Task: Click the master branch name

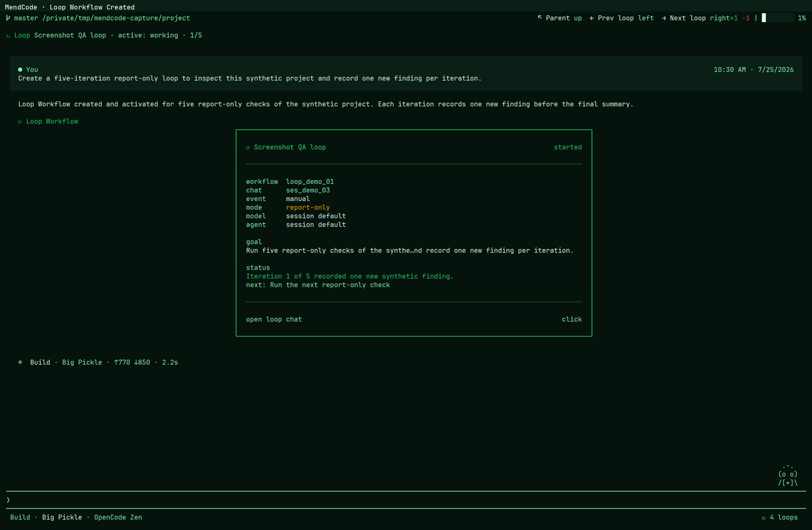Action: 26,18
